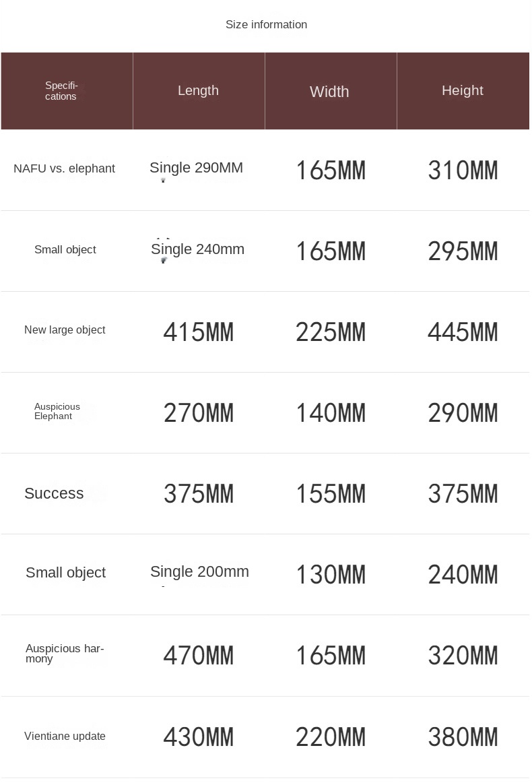Select the 415MM length value
The width and height of the screenshot is (532, 783).
pyautogui.click(x=198, y=332)
